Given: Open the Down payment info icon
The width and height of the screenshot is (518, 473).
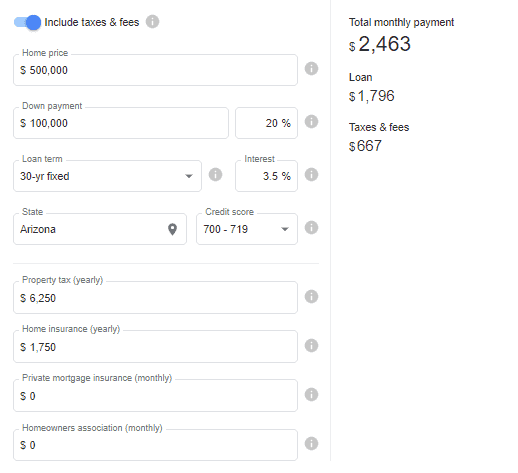Looking at the screenshot, I should point(311,122).
